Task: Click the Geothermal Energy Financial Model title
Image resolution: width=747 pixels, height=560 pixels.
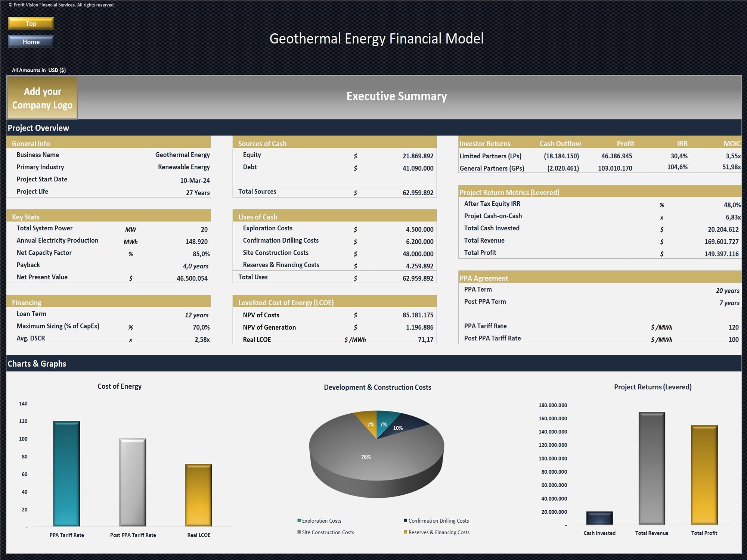Action: 376,38
